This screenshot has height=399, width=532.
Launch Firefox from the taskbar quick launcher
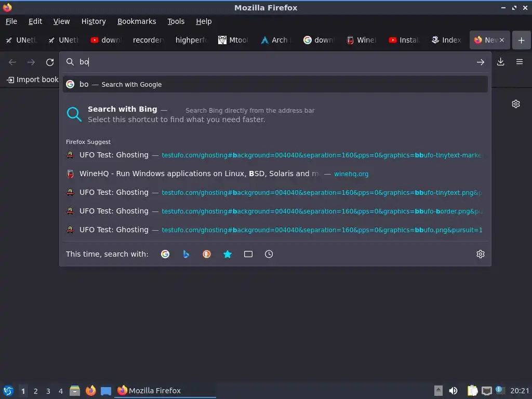(x=90, y=391)
